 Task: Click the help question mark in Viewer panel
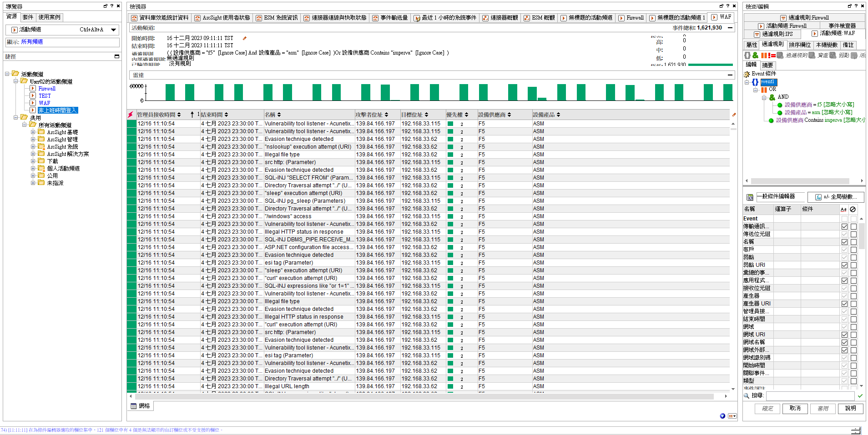[727, 6]
